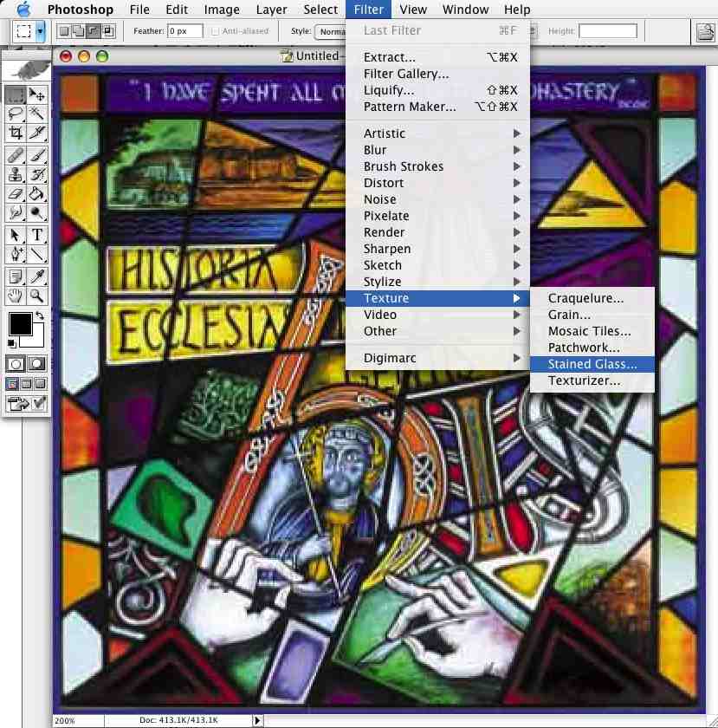Select the Line tool
The width and height of the screenshot is (718, 728).
point(36,254)
